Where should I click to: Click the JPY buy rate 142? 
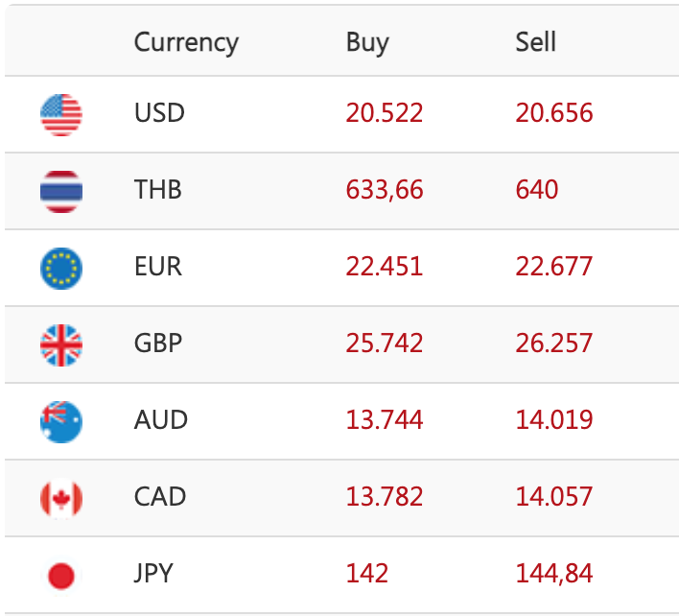367,574
